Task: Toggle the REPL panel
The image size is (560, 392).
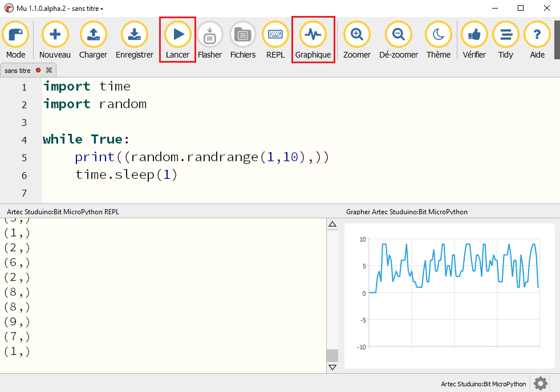Action: (275, 39)
